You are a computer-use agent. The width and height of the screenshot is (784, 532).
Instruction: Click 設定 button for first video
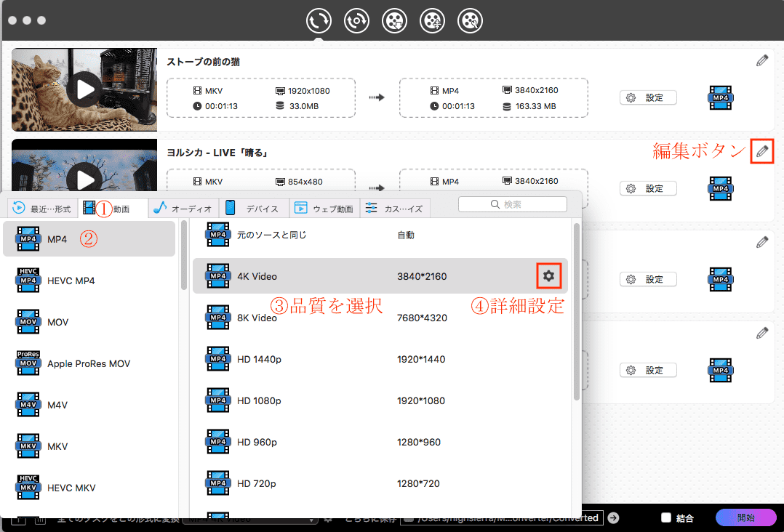(647, 97)
